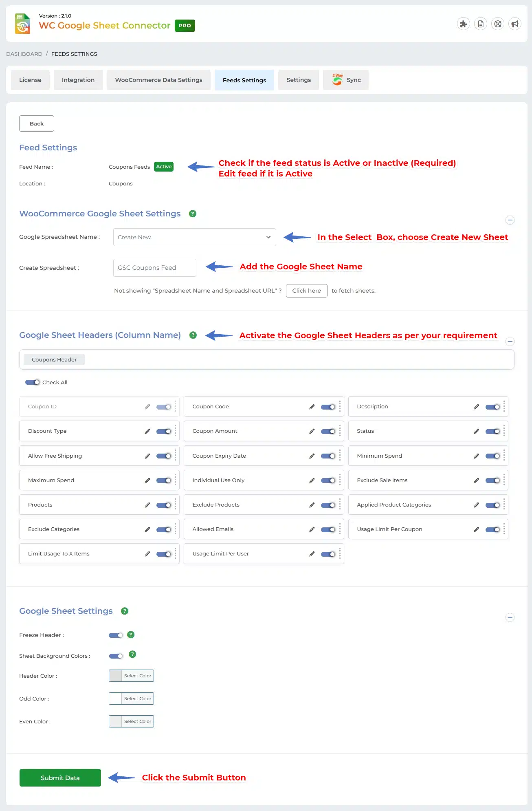
Task: Toggle the Check All switch
Action: point(33,382)
